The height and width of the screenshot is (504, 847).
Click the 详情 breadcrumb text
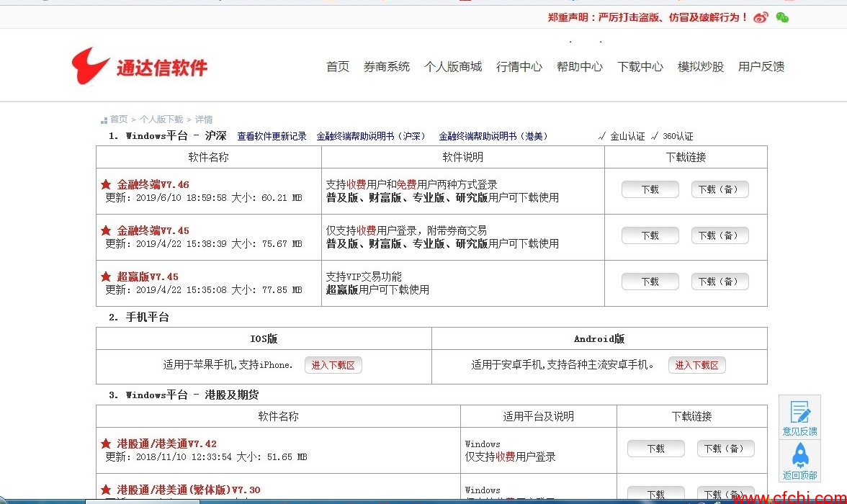pyautogui.click(x=204, y=120)
